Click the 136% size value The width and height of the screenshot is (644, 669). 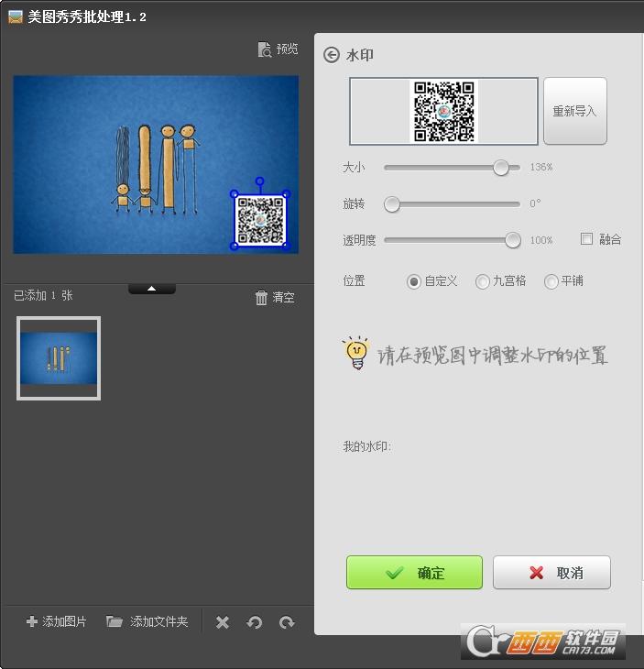tap(540, 167)
